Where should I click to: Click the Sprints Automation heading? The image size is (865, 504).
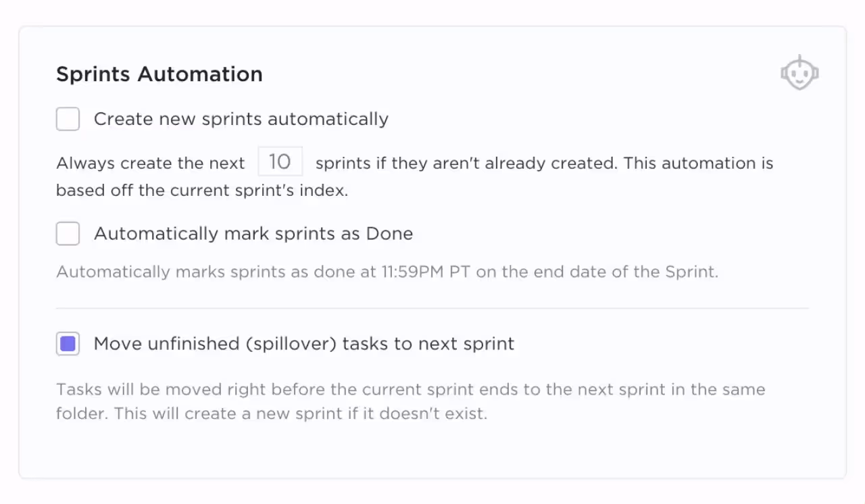(x=159, y=74)
